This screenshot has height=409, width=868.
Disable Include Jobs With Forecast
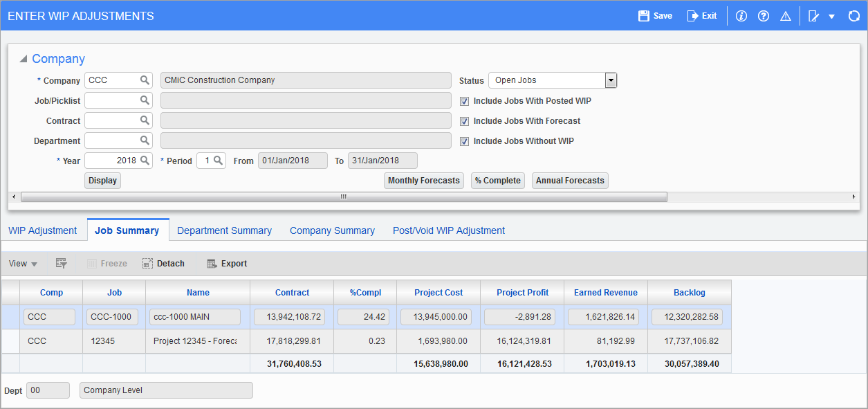[x=464, y=121]
